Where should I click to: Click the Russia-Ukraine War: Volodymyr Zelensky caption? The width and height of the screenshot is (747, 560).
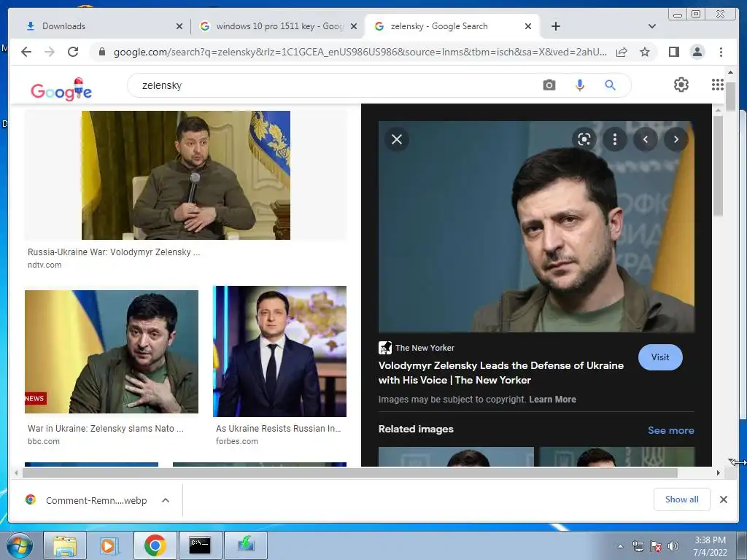(x=114, y=252)
